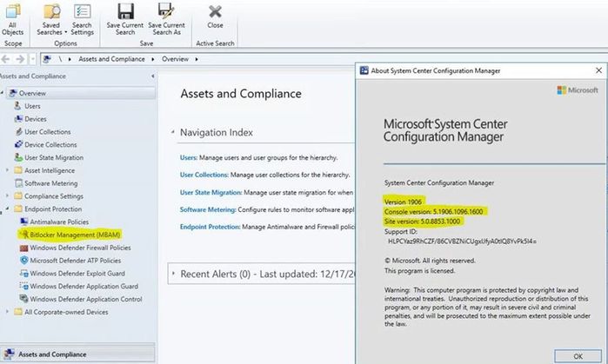The image size is (608, 364).
Task: Click the Close active search X icon
Action: [x=215, y=11]
